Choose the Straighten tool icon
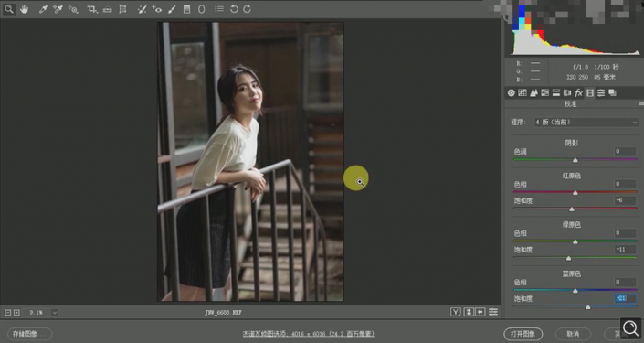The image size is (644, 343). pos(107,9)
